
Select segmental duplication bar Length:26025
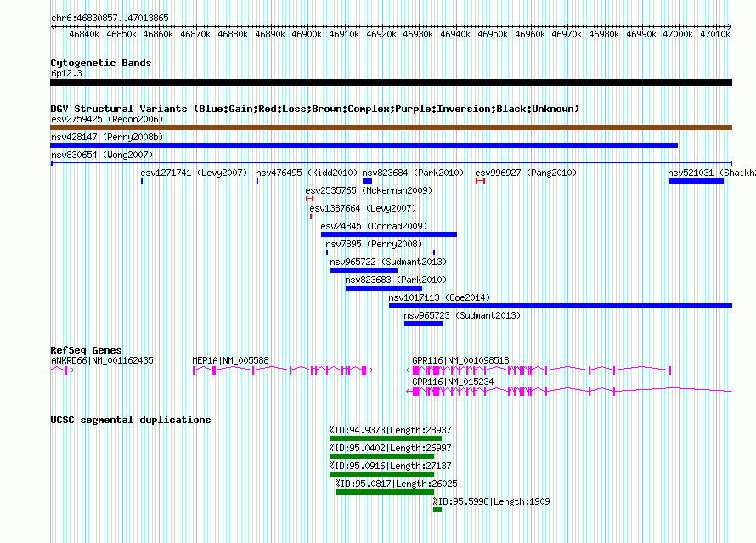coord(385,492)
